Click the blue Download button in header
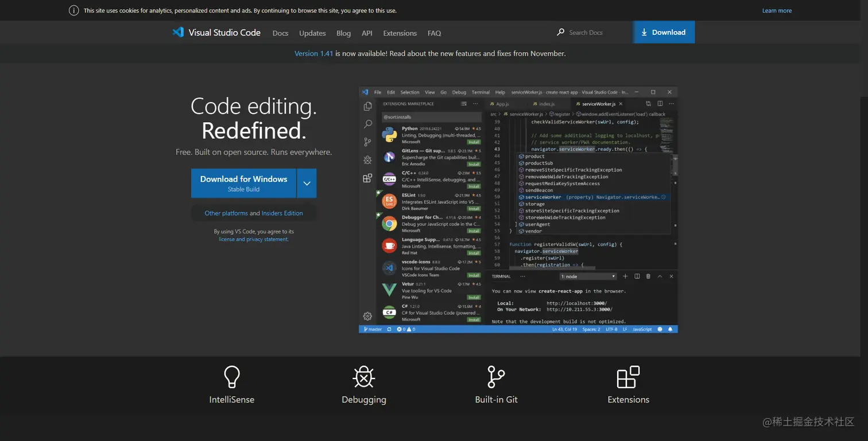868x441 pixels. (x=664, y=32)
